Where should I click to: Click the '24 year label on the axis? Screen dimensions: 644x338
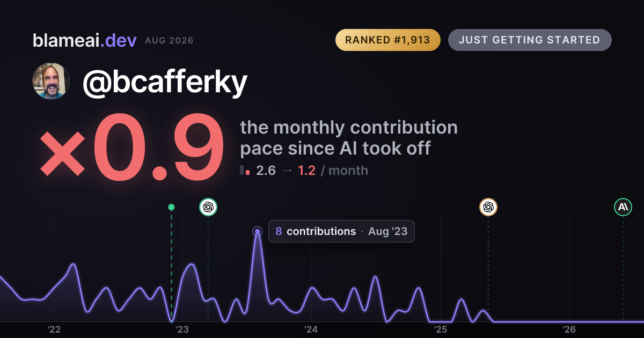point(311,329)
